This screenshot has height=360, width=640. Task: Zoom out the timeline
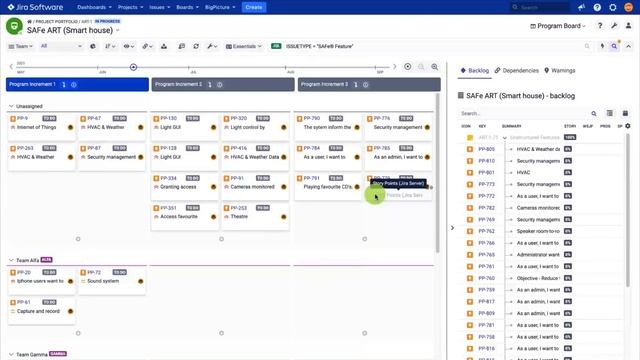(421, 67)
